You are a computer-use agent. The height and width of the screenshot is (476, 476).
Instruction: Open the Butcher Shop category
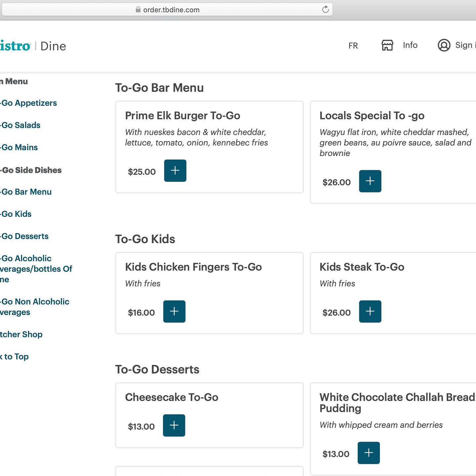pyautogui.click(x=21, y=335)
